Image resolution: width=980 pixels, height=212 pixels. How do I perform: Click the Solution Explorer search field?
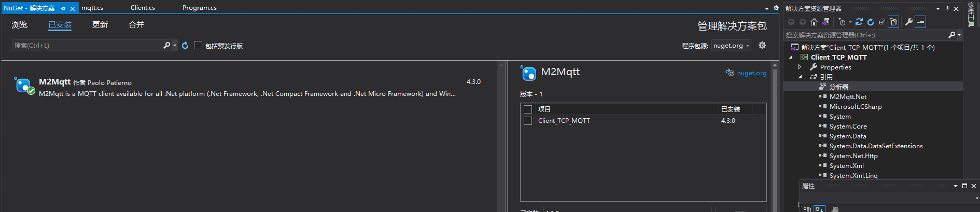(865, 35)
